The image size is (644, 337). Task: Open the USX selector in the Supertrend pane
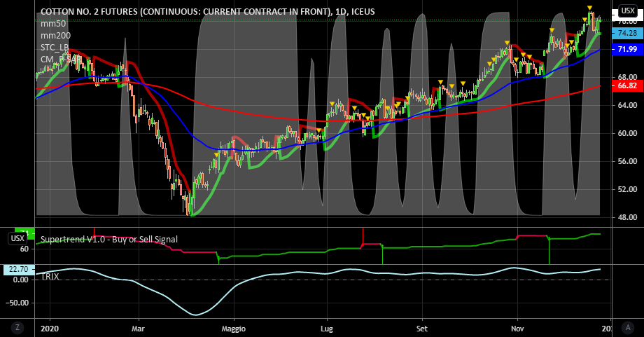click(17, 239)
